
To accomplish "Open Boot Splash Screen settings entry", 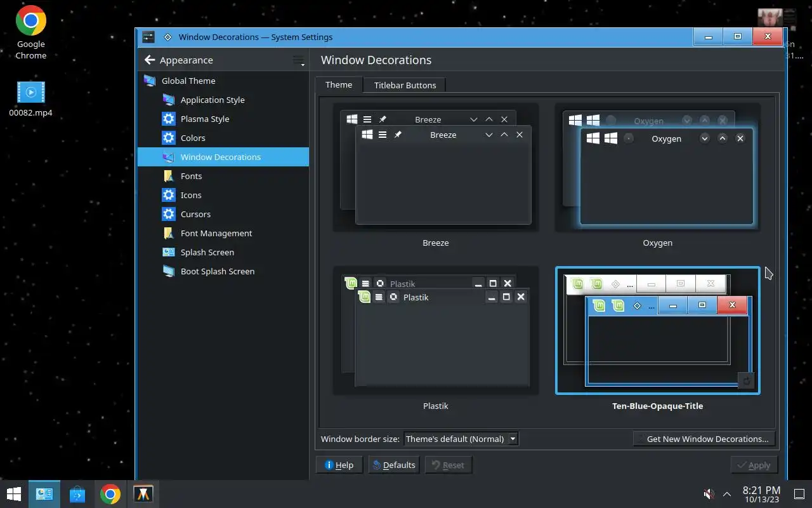I will (x=223, y=271).
